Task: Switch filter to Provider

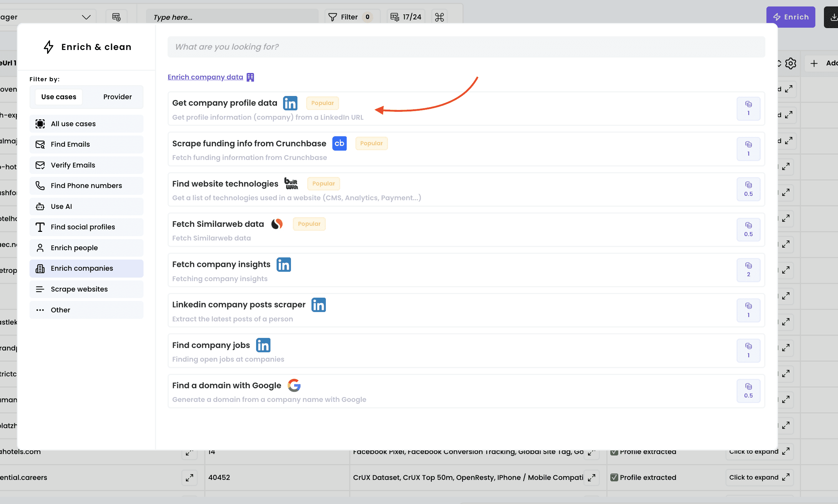Action: [x=117, y=97]
